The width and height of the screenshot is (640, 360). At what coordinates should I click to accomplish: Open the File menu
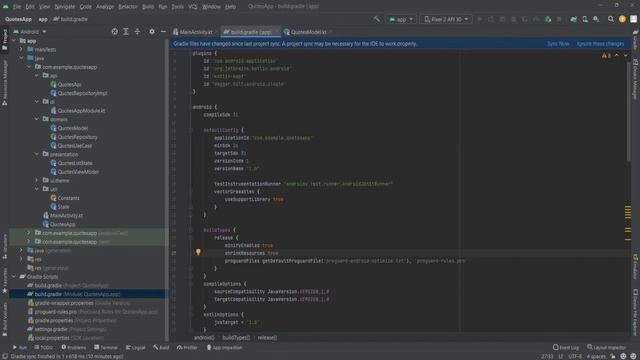coord(16,7)
